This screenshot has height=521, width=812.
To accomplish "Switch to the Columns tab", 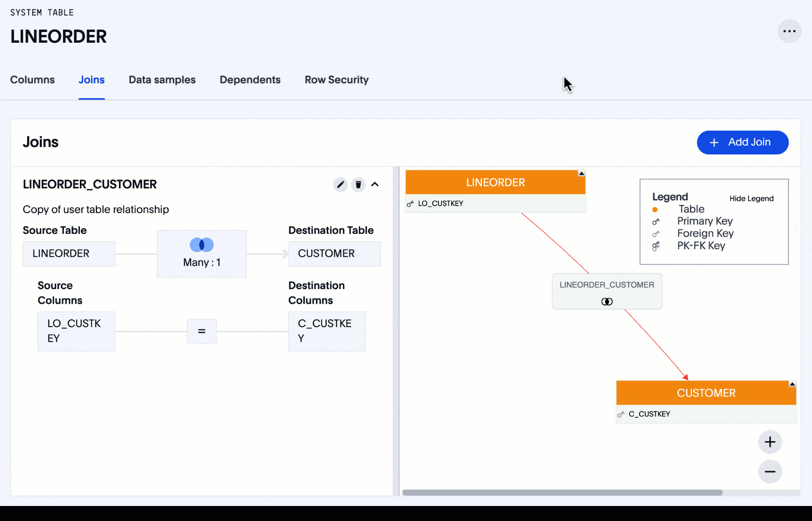I will point(32,80).
